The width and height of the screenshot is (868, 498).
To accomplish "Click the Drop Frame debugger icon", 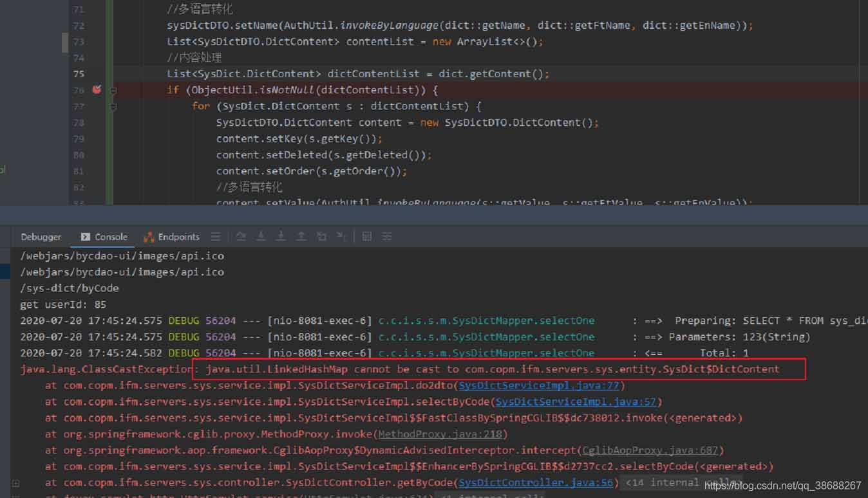I will (321, 237).
